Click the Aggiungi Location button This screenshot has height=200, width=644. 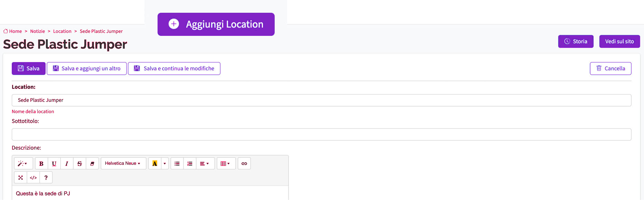pyautogui.click(x=216, y=24)
